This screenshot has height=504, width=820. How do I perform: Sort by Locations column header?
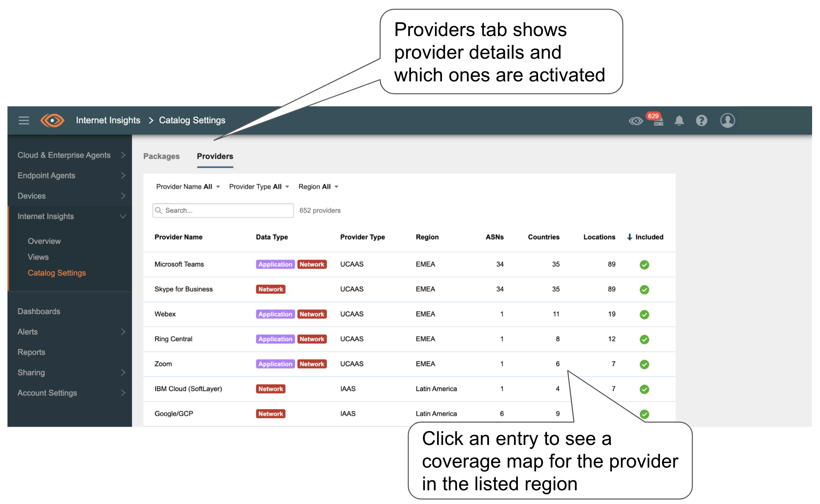click(x=599, y=237)
